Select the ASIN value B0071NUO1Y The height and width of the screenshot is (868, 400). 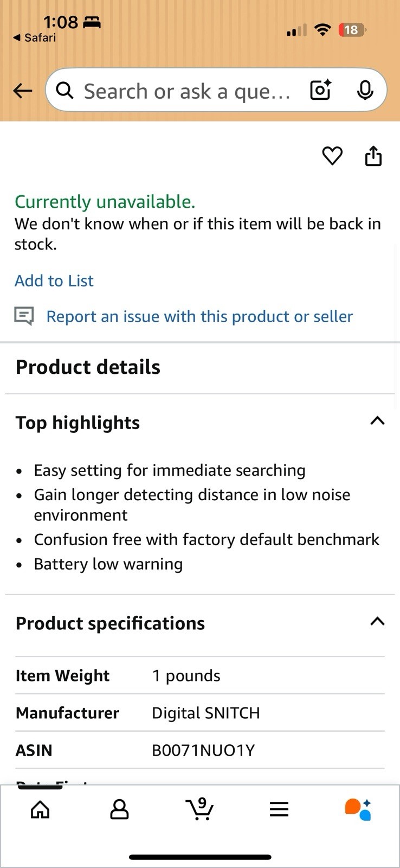pyautogui.click(x=203, y=750)
